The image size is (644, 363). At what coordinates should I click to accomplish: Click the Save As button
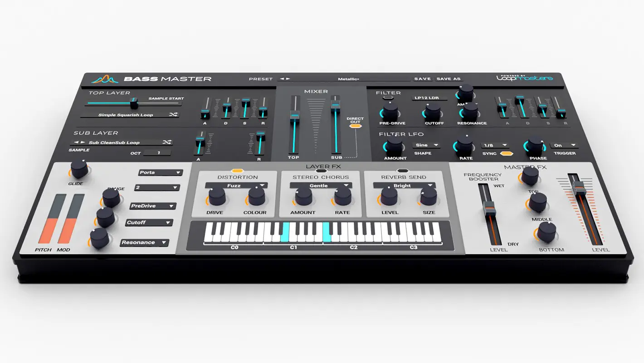pos(448,79)
